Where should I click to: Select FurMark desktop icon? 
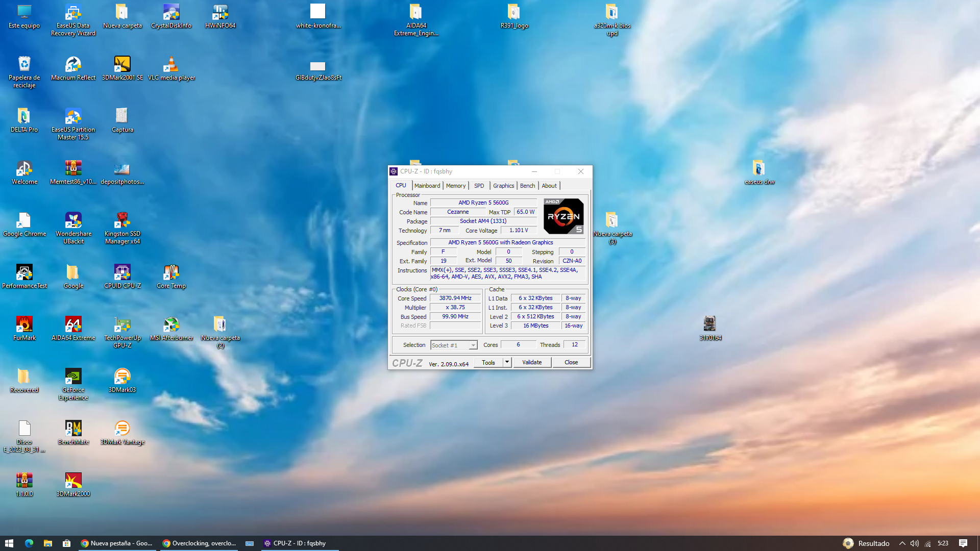pos(24,329)
